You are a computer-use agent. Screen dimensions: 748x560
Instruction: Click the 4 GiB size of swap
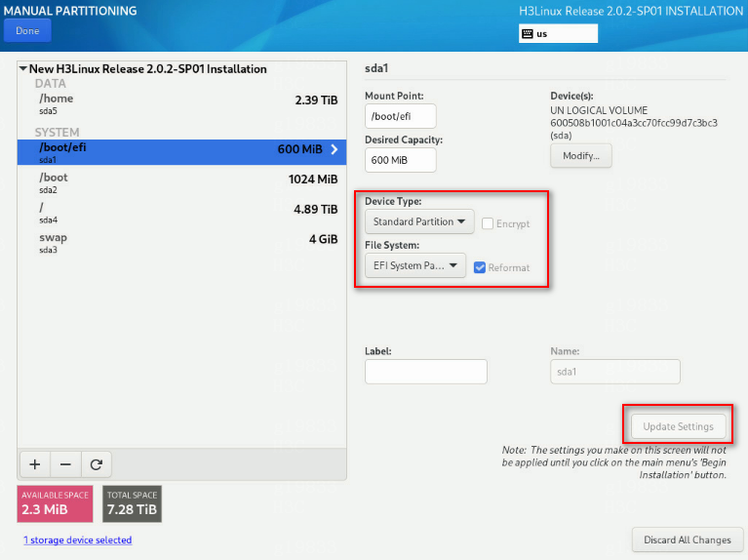pyautogui.click(x=323, y=239)
